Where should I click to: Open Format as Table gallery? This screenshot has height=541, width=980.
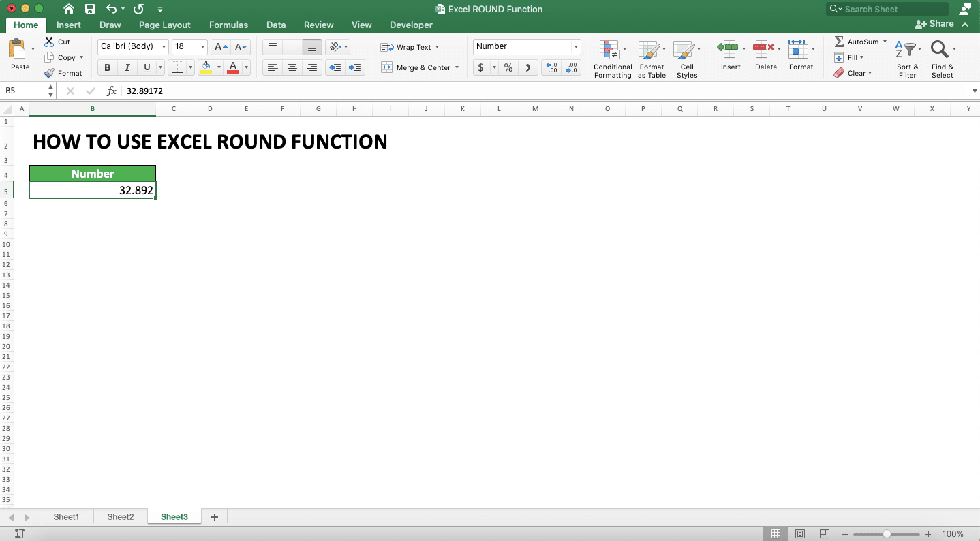(652, 59)
